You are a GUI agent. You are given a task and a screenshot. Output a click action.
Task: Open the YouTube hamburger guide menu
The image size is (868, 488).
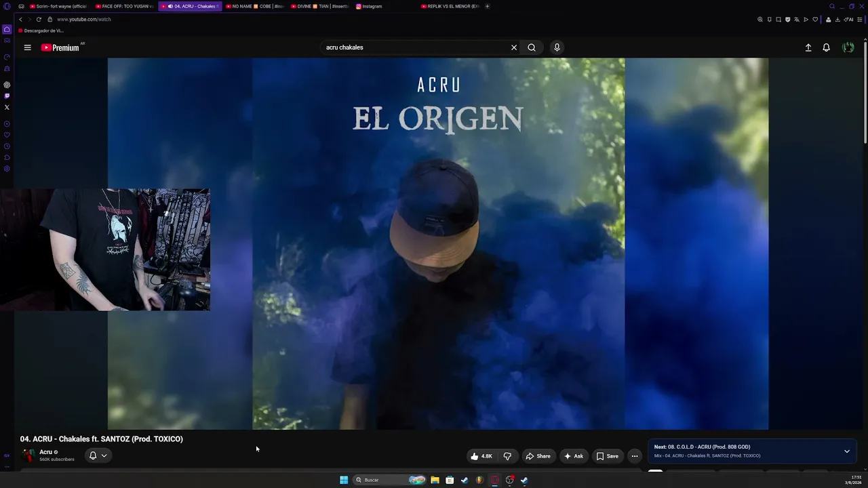(x=27, y=47)
